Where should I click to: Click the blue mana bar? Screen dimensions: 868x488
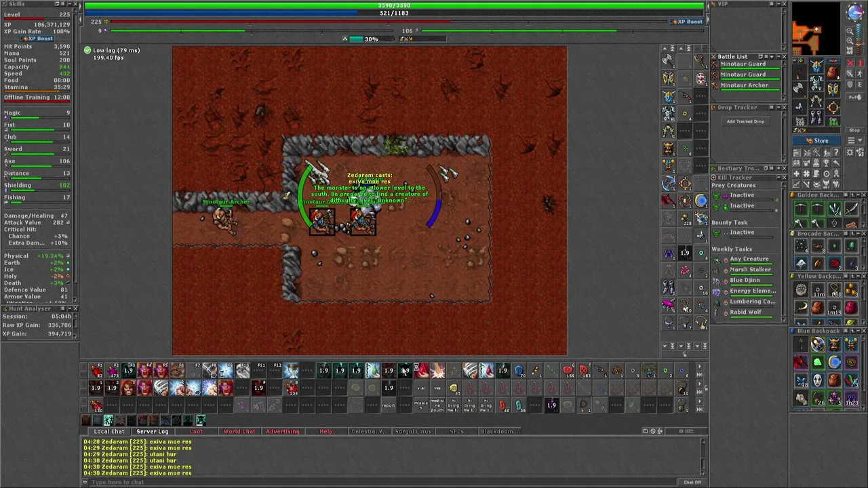394,13
